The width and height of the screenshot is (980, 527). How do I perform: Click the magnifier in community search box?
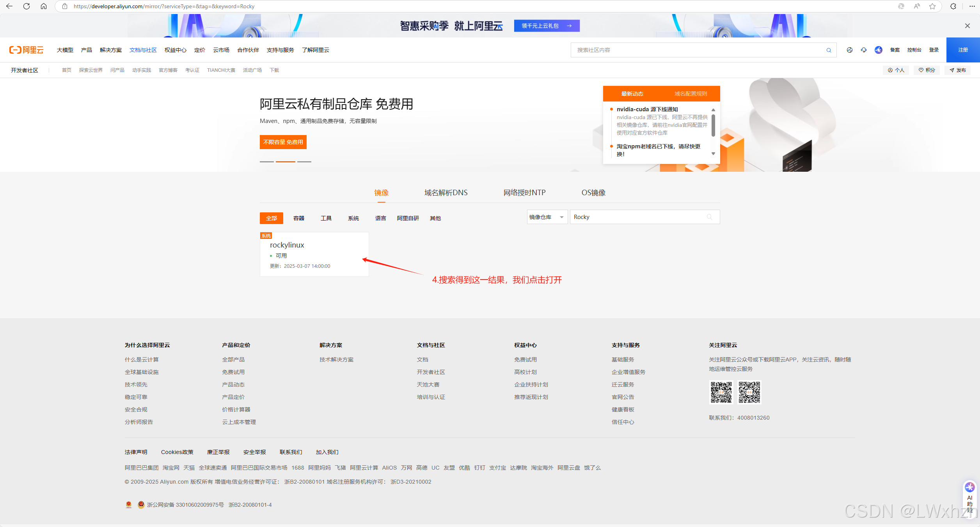(x=829, y=50)
